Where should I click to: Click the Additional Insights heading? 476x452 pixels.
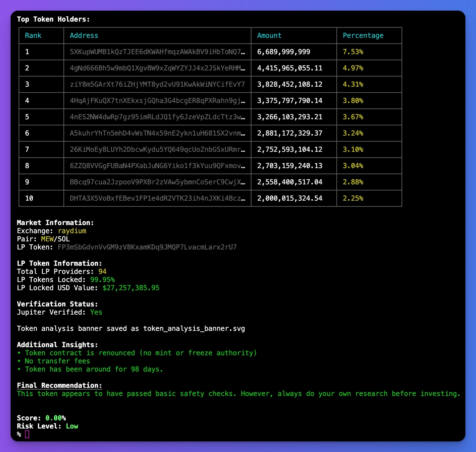pos(57,345)
